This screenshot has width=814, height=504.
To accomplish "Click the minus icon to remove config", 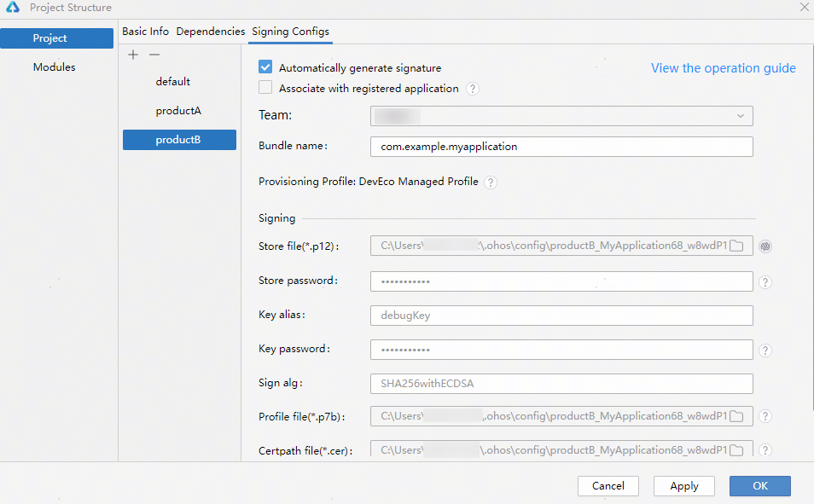I will [154, 55].
